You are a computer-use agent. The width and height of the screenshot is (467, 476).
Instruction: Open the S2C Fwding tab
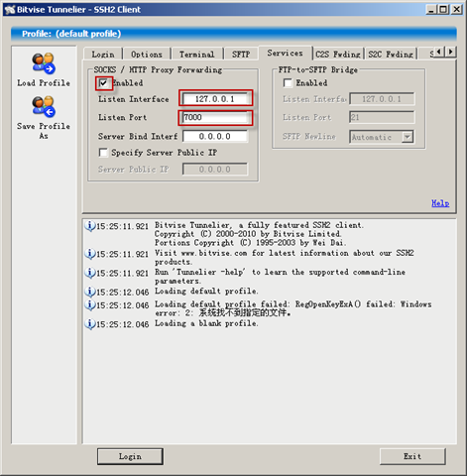(391, 55)
